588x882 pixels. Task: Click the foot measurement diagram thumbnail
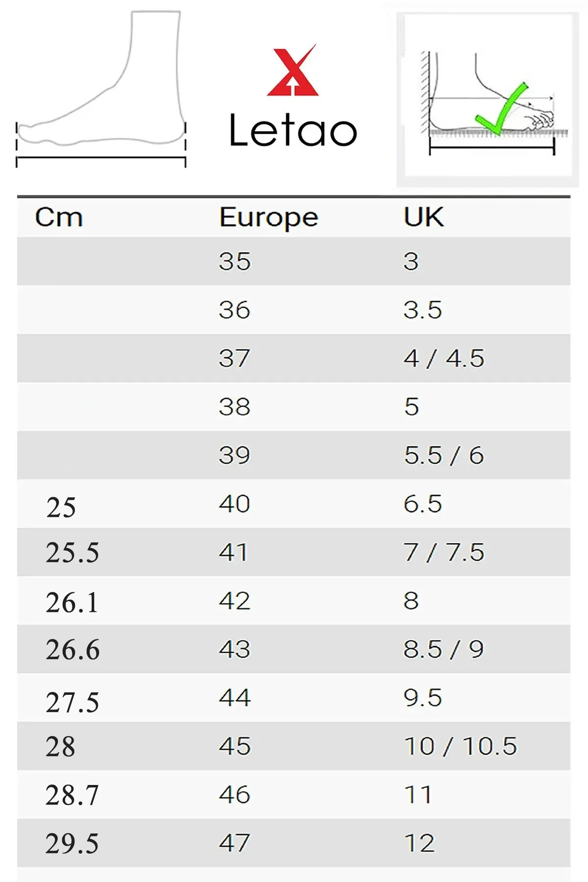click(x=488, y=100)
